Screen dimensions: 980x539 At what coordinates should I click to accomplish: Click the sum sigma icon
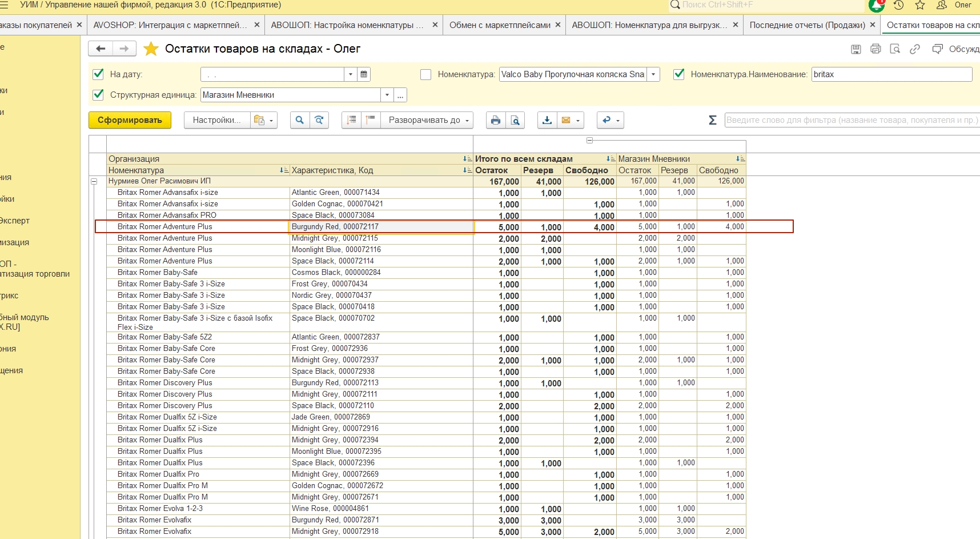(x=712, y=120)
